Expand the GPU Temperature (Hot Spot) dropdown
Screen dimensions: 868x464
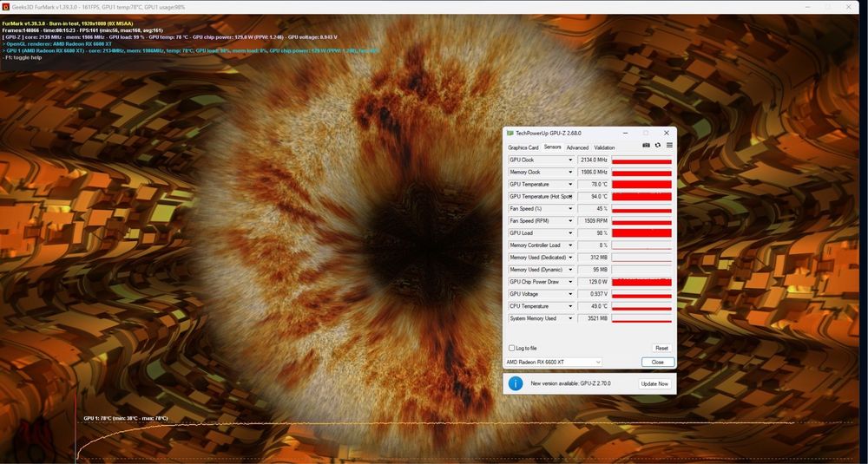[x=570, y=196]
